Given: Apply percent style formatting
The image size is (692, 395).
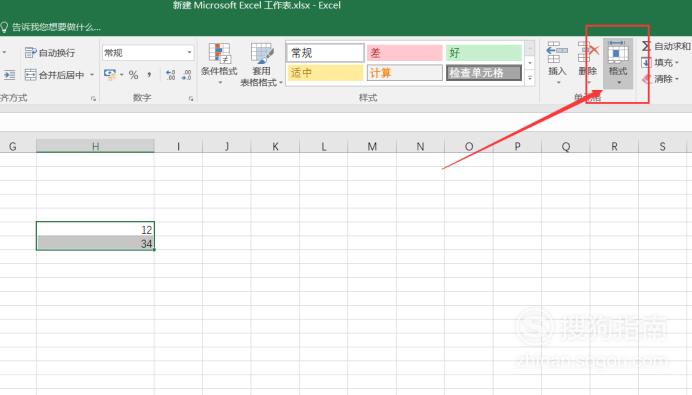Looking at the screenshot, I should coord(133,75).
